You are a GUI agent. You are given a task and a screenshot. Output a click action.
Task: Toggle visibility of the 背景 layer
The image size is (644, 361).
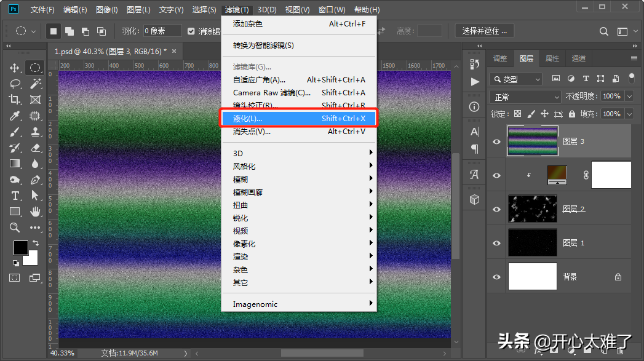click(496, 277)
